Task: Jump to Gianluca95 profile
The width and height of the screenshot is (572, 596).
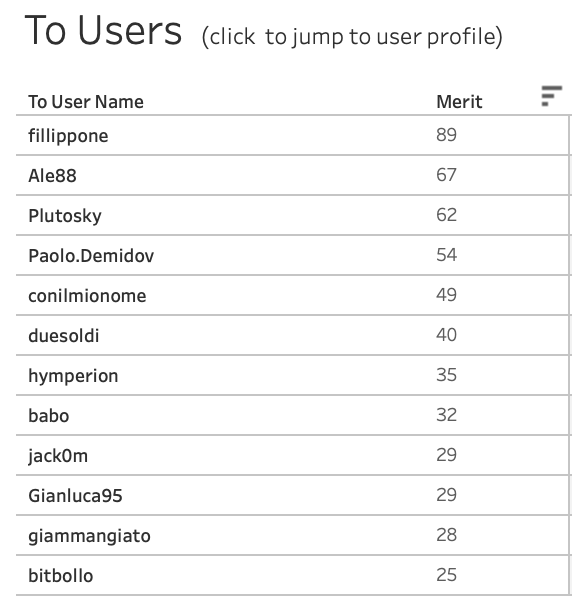Action: (x=75, y=496)
